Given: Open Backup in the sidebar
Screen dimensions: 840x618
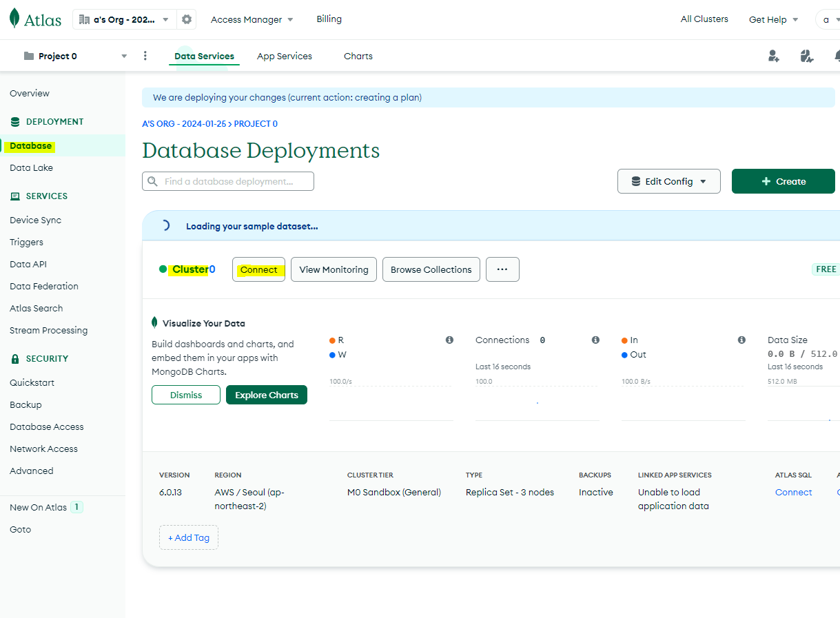Looking at the screenshot, I should (25, 404).
